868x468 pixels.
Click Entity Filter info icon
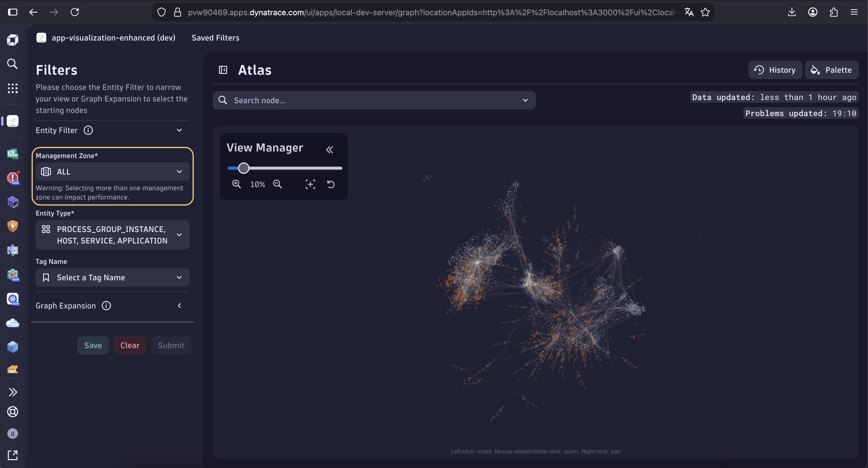pyautogui.click(x=88, y=131)
